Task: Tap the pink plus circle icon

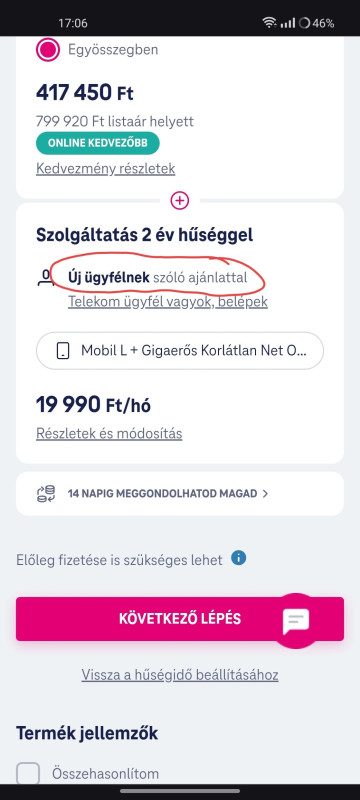Action: pyautogui.click(x=179, y=201)
